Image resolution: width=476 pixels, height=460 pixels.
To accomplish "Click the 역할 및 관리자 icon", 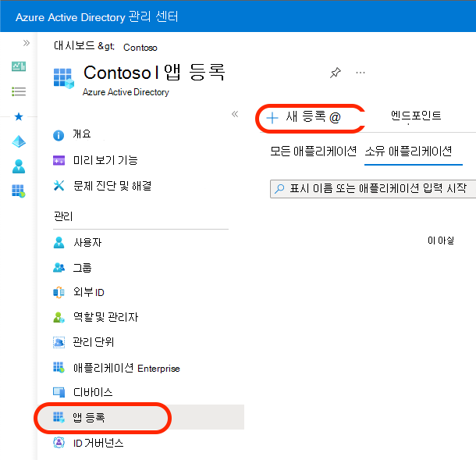I will 59,318.
